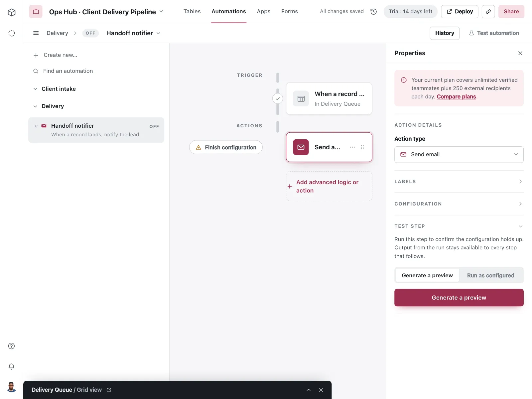Select the When a record trigger card
This screenshot has width=532, height=399.
(329, 99)
